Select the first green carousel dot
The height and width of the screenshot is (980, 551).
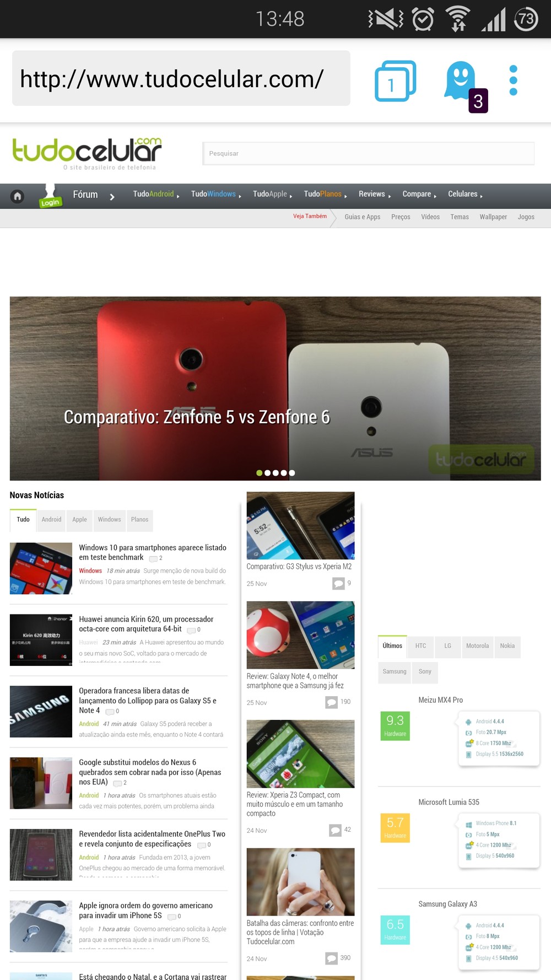click(x=260, y=473)
